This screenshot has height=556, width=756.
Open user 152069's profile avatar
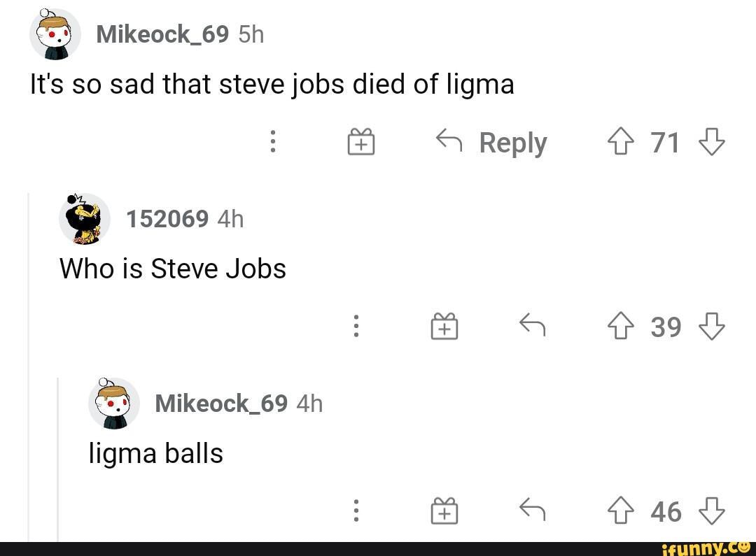click(85, 218)
